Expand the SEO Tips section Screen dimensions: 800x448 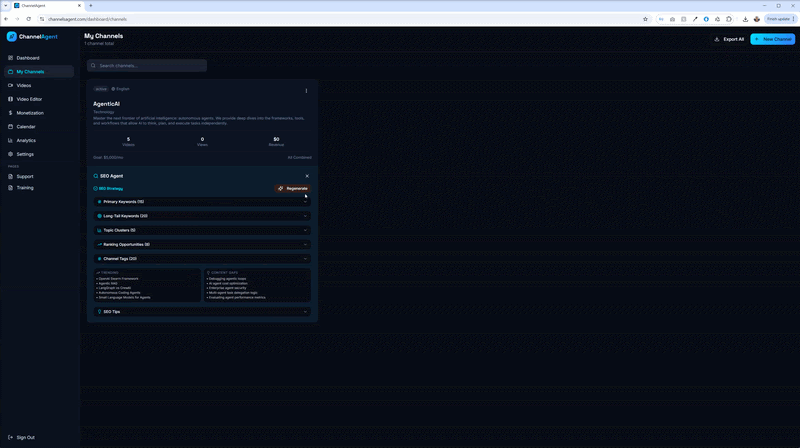(202, 312)
